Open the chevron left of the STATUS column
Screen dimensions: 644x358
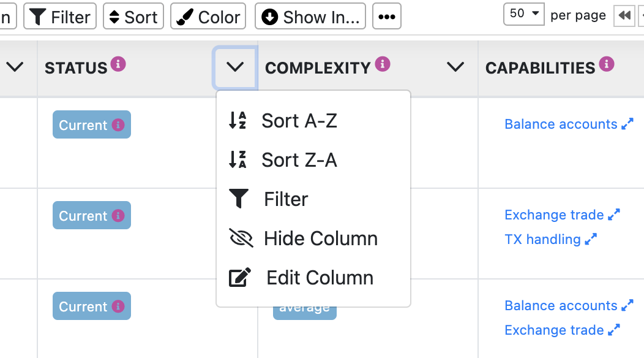click(x=15, y=67)
